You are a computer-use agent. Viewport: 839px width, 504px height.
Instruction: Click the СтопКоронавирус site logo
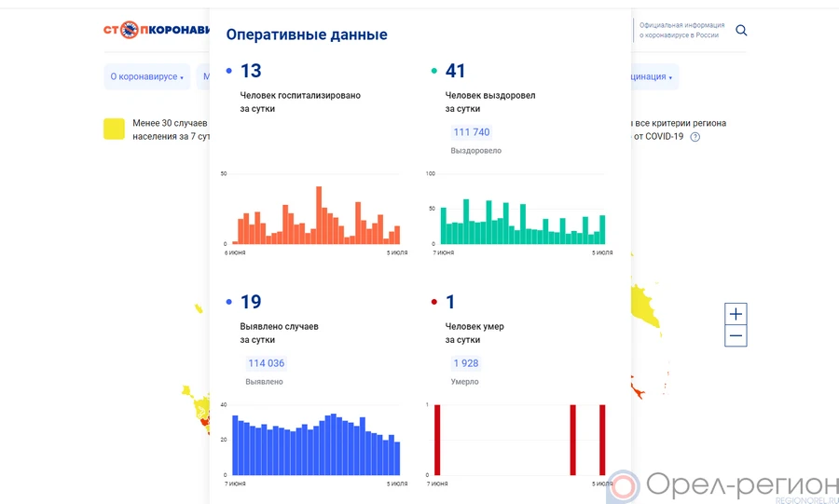(x=156, y=30)
